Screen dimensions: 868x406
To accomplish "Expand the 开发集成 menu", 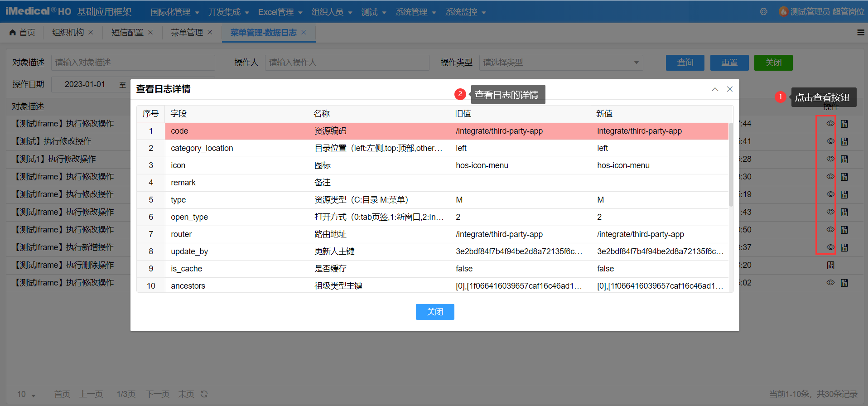I will coord(229,12).
